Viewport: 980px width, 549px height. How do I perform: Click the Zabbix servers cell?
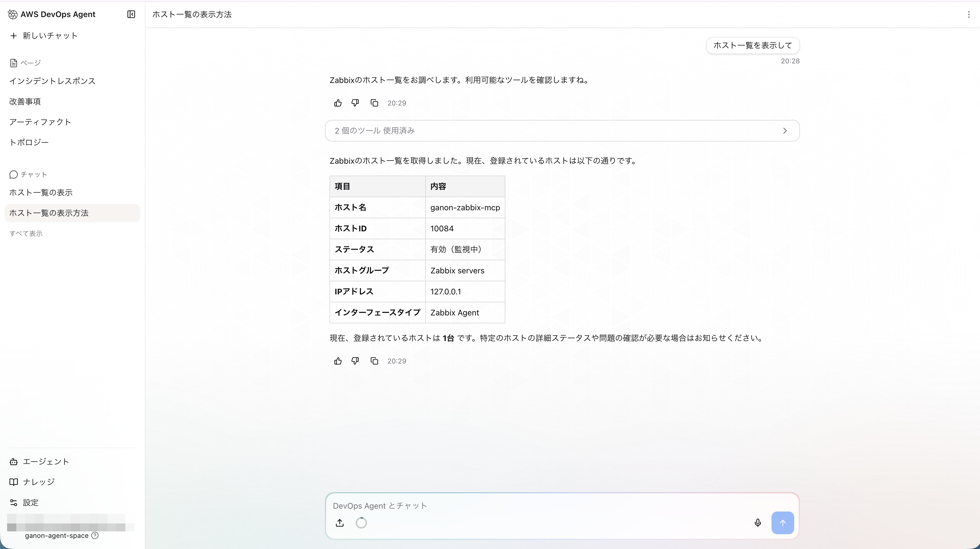[465, 271]
